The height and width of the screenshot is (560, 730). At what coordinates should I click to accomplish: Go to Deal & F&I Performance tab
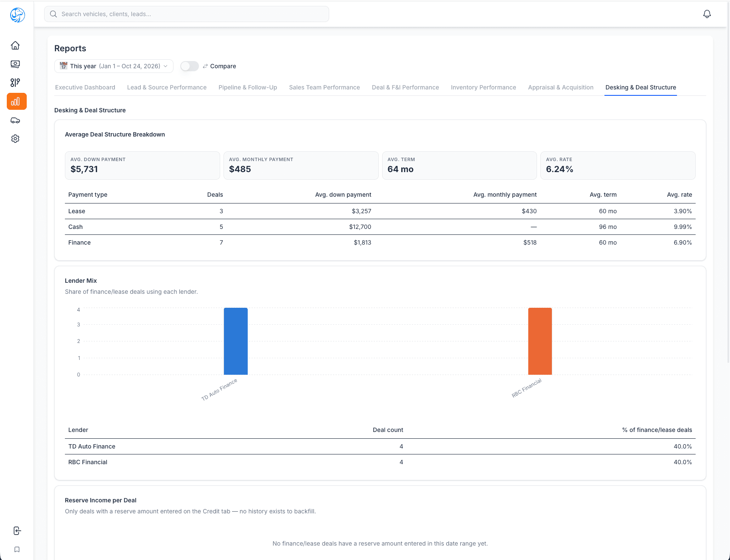(x=406, y=87)
